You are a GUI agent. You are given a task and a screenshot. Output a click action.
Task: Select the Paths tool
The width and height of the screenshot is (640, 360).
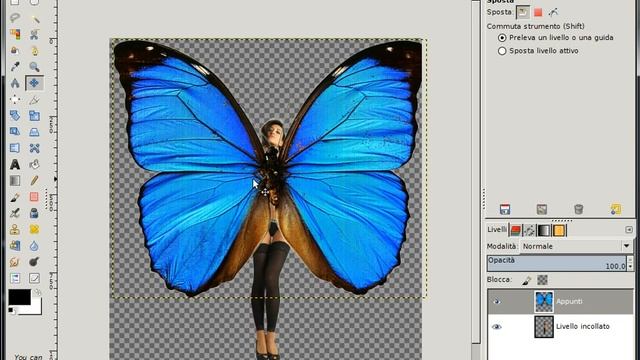(x=34, y=50)
